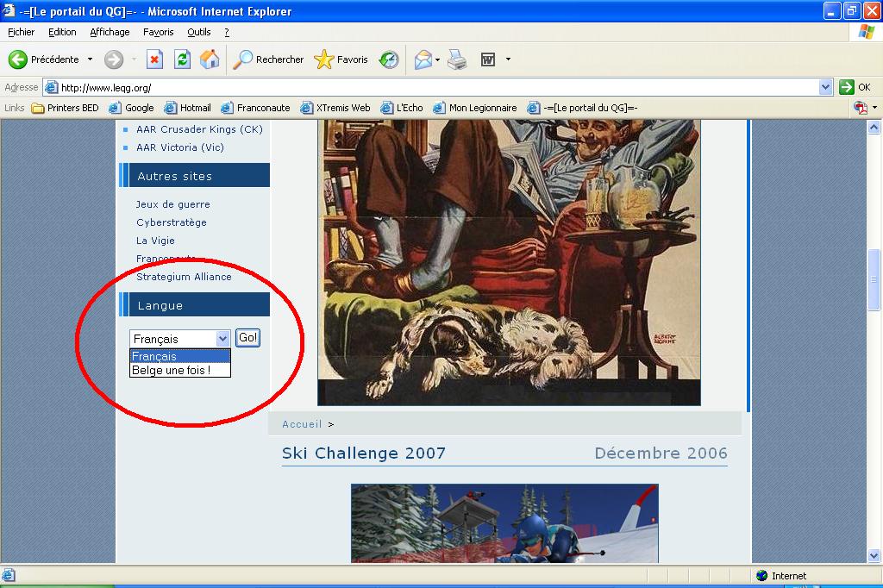The height and width of the screenshot is (588, 883).
Task: Click the Ski Challenge skier image
Action: point(504,523)
